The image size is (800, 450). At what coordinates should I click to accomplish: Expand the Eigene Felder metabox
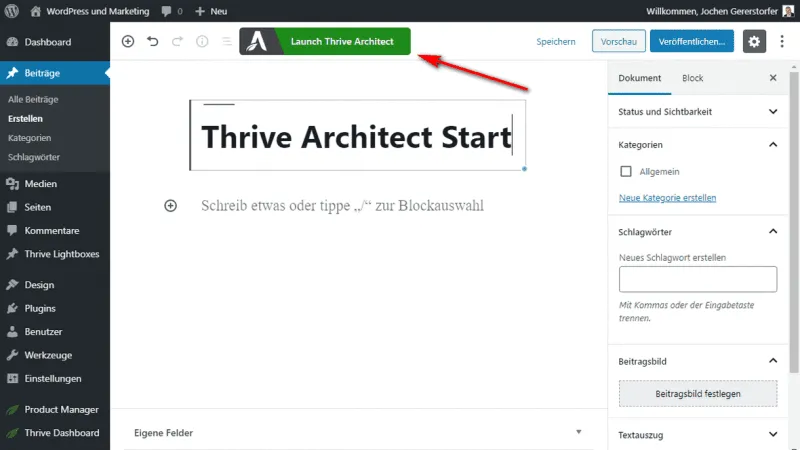point(358,432)
